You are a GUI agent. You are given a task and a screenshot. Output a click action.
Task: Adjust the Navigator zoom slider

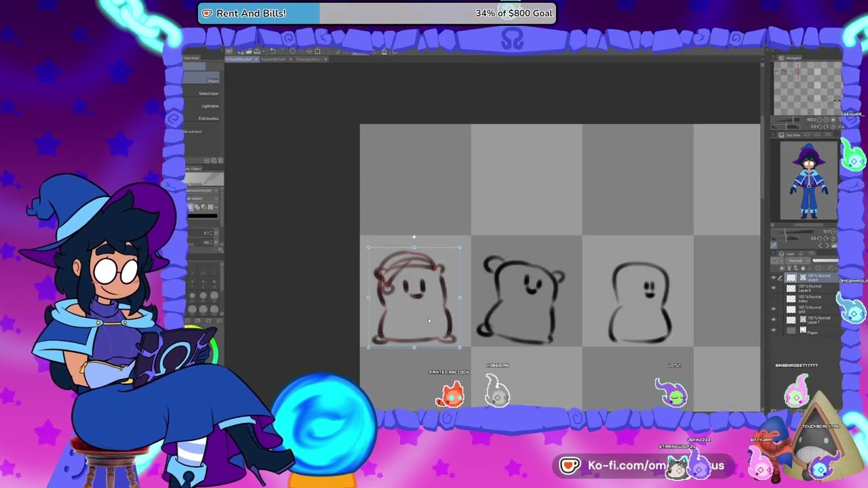[785, 120]
